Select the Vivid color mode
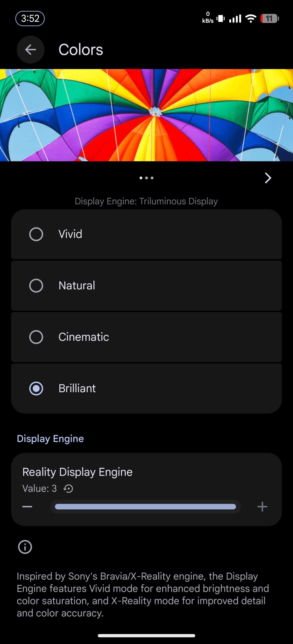293x644 pixels. point(36,234)
